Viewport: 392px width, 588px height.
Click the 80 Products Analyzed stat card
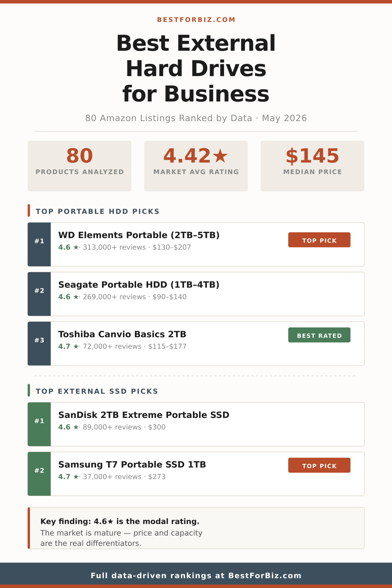pyautogui.click(x=79, y=166)
